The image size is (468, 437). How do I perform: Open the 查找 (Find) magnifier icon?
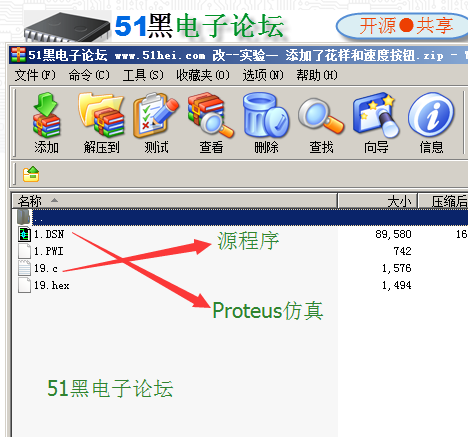(x=321, y=123)
